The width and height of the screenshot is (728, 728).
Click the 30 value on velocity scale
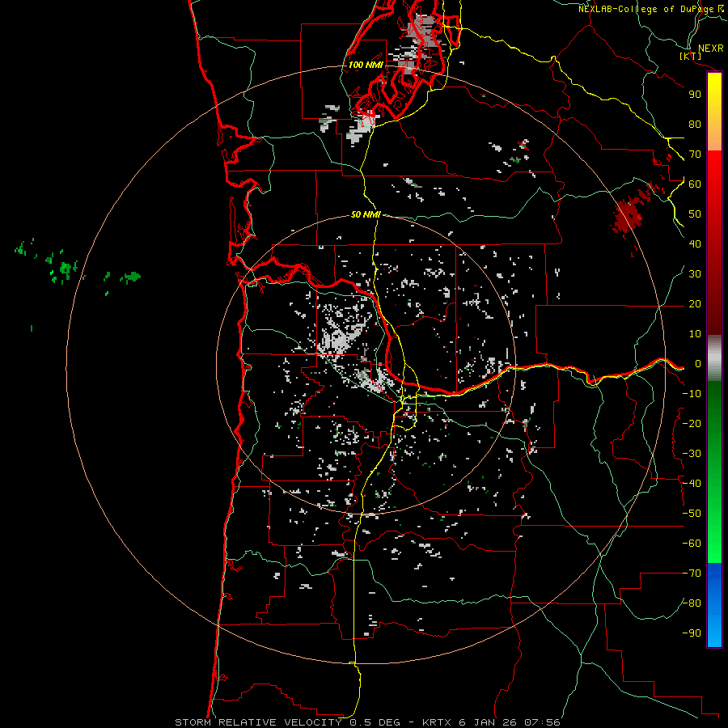695,274
